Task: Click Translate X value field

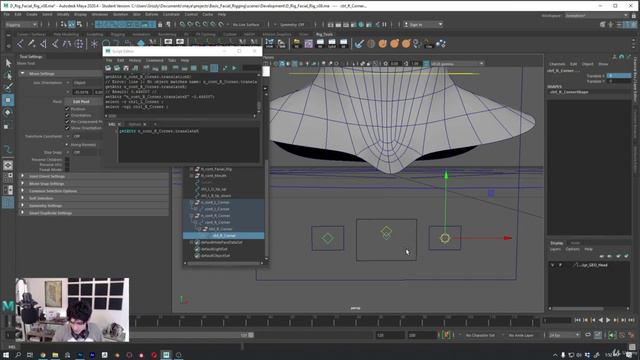Action: 619,76
